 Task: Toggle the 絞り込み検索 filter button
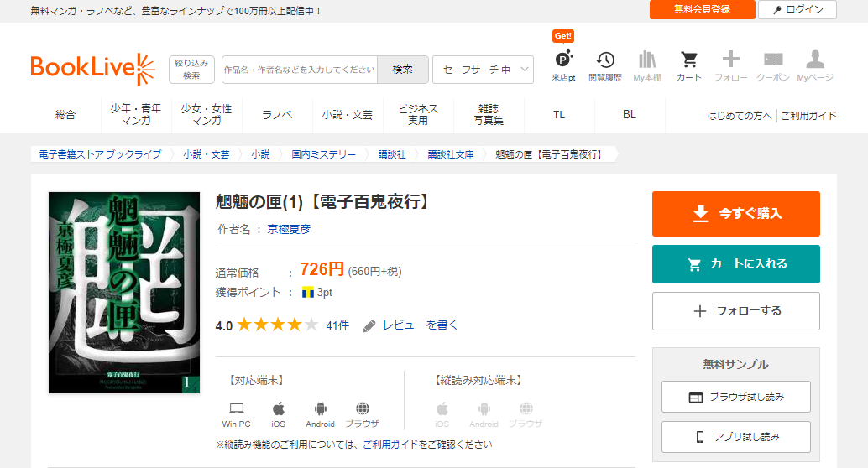[191, 70]
